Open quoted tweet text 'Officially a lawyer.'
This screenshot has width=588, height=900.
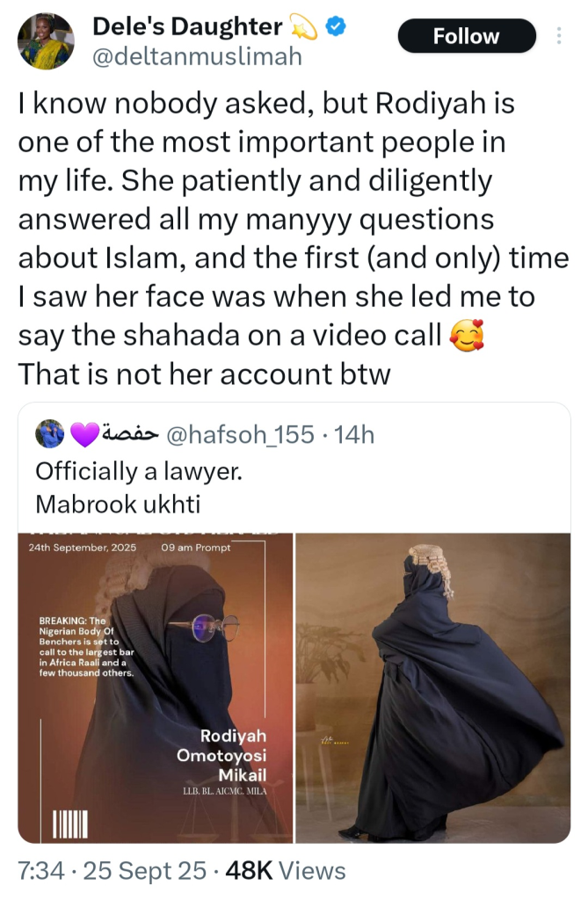139,471
